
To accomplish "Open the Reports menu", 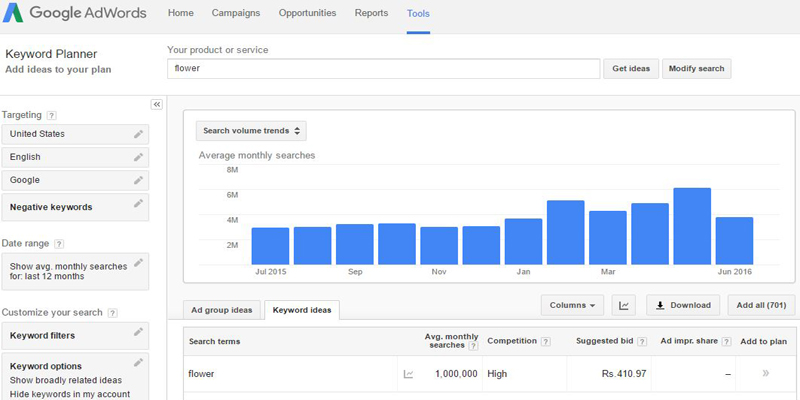I will pos(371,13).
